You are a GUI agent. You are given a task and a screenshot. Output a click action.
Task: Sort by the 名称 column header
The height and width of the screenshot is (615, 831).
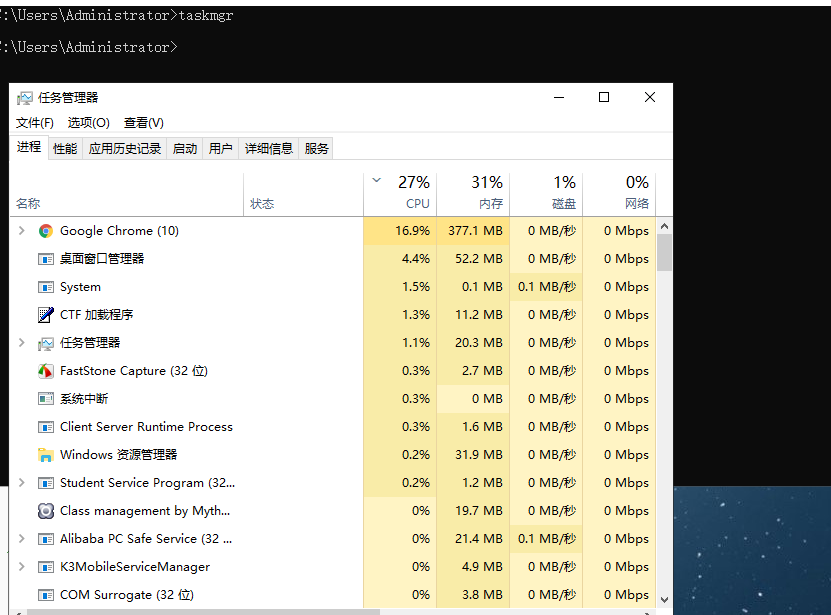[x=127, y=195]
